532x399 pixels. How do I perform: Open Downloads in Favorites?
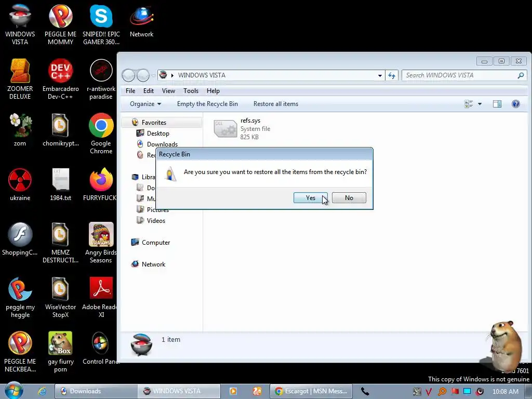pyautogui.click(x=162, y=144)
